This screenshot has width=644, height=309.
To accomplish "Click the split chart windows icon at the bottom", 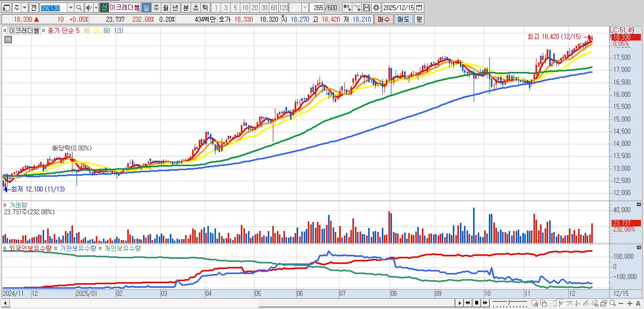I will (534, 303).
